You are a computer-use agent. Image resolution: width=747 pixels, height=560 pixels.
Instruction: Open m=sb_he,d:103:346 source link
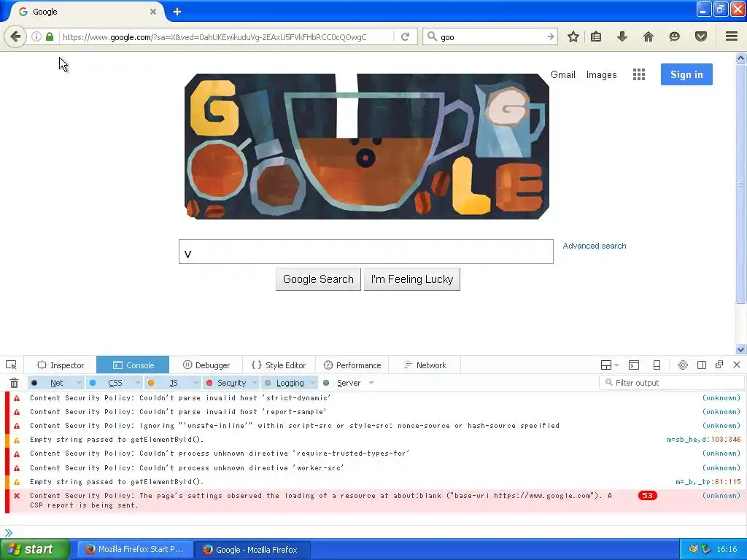[704, 440]
